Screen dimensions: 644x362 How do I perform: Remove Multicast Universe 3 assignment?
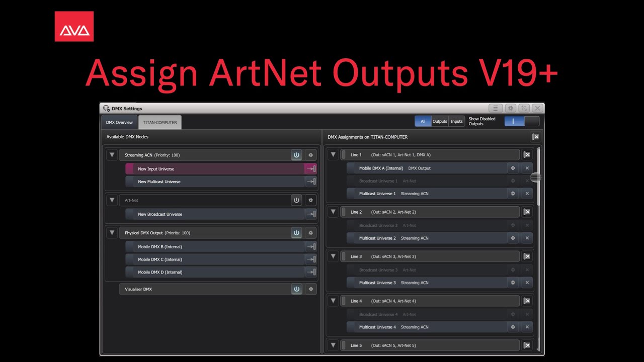(x=527, y=283)
